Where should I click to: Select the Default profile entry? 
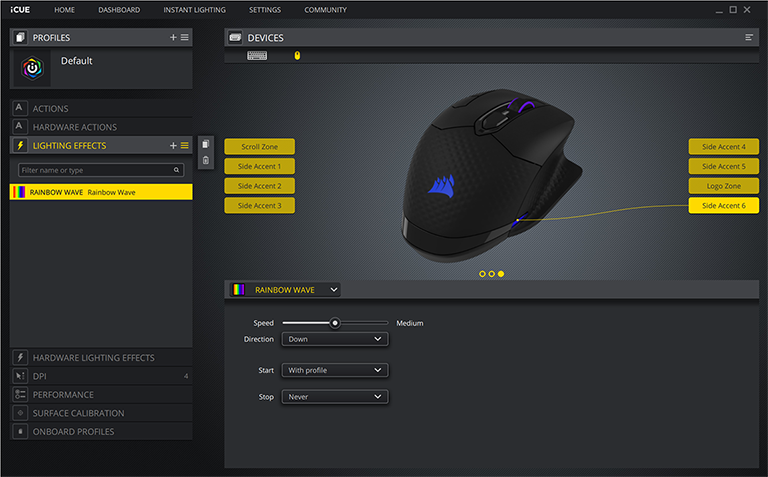(101, 69)
